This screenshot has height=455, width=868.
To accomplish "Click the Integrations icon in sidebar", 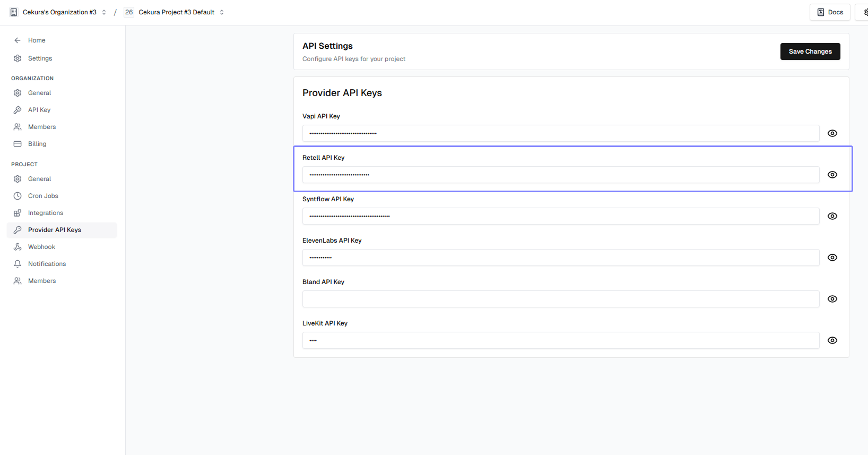I will [x=18, y=213].
